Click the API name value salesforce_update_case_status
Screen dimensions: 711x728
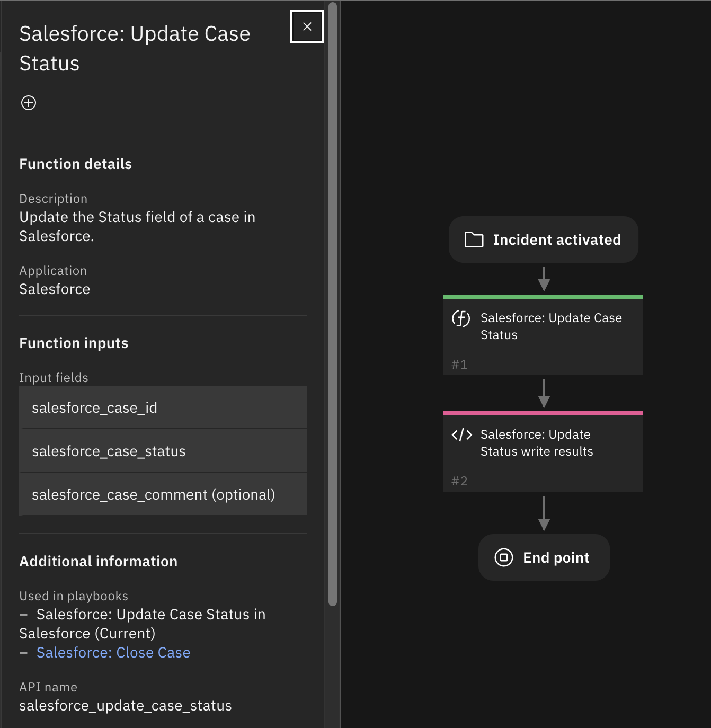[126, 706]
